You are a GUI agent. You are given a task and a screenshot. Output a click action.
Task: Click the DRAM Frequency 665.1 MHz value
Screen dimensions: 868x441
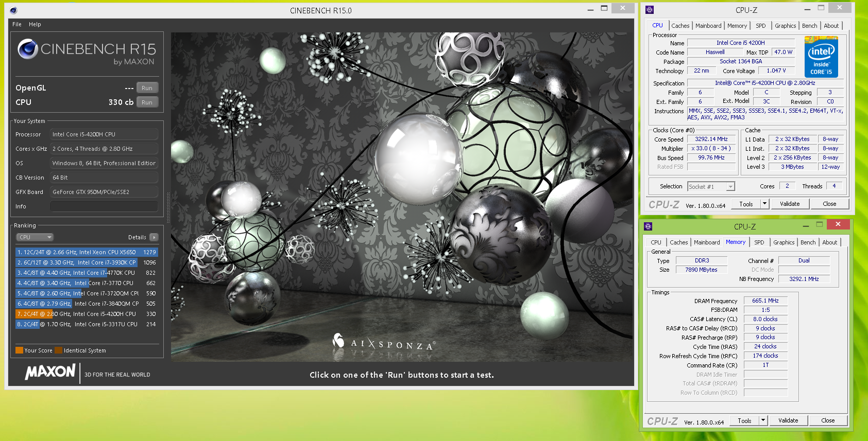coord(765,301)
